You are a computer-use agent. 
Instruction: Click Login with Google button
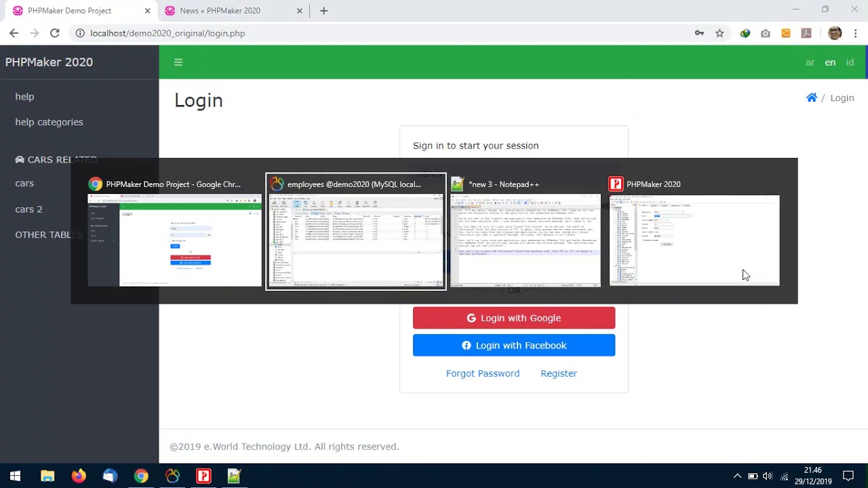[x=514, y=318]
